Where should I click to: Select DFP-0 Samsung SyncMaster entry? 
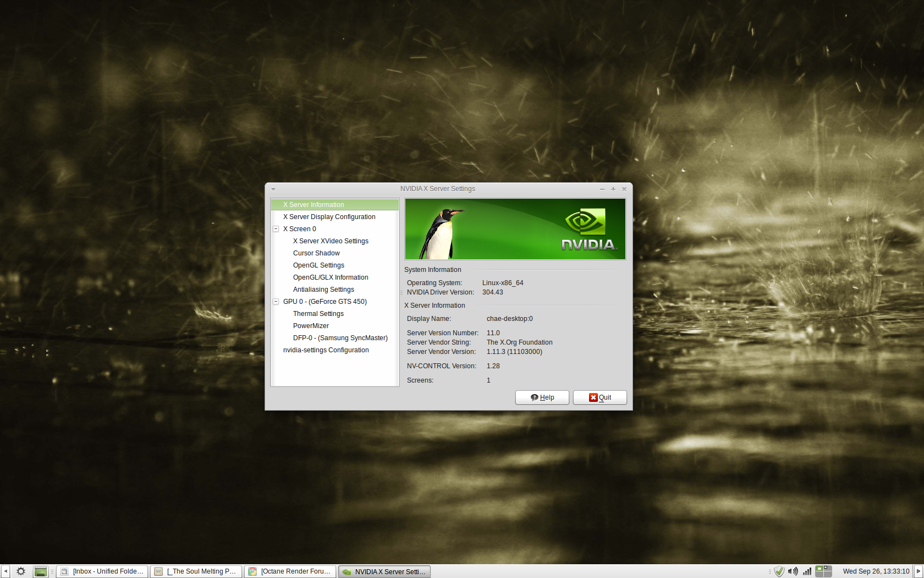click(x=340, y=338)
